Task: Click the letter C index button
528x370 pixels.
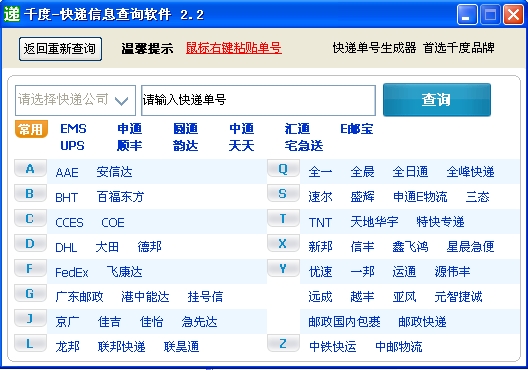Action: 30,218
